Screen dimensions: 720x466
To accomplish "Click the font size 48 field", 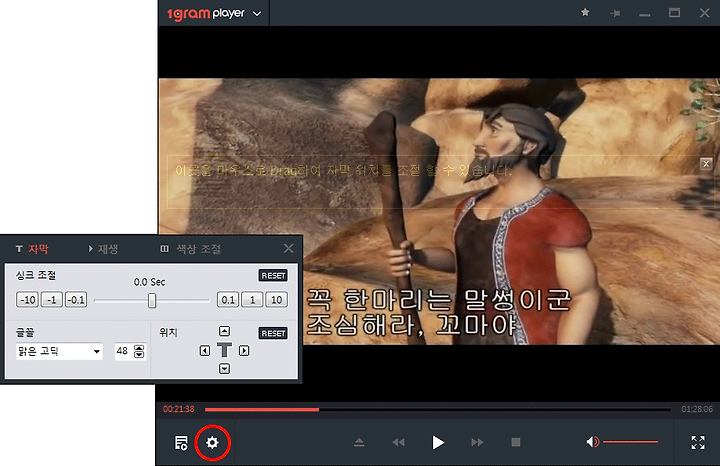I will (123, 351).
